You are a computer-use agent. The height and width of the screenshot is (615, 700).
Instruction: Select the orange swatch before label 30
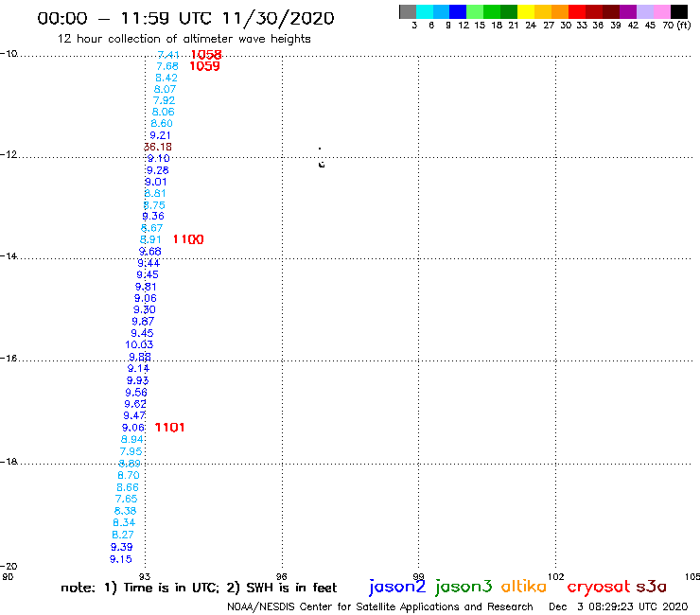[560, 11]
